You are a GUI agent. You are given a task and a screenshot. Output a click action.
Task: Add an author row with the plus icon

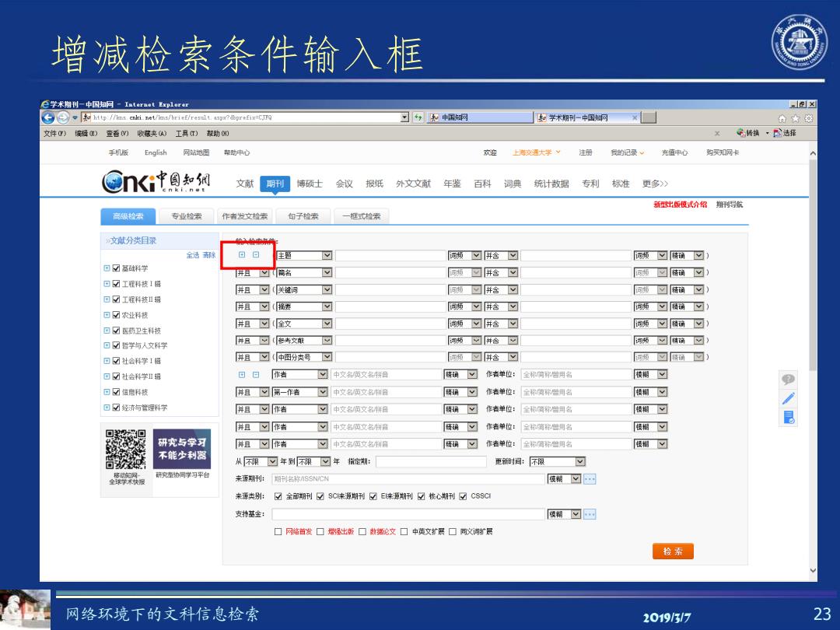[242, 375]
